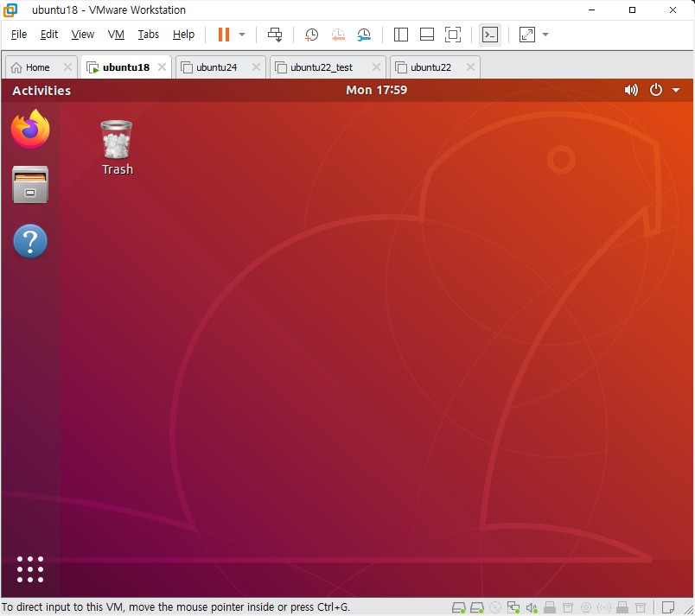This screenshot has width=695, height=616.
Task: Close the ubuntu22_test tab
Action: tap(376, 67)
